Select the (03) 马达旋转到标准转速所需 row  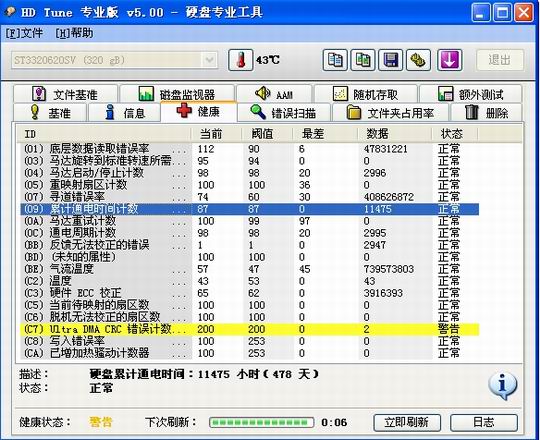pyautogui.click(x=250, y=161)
